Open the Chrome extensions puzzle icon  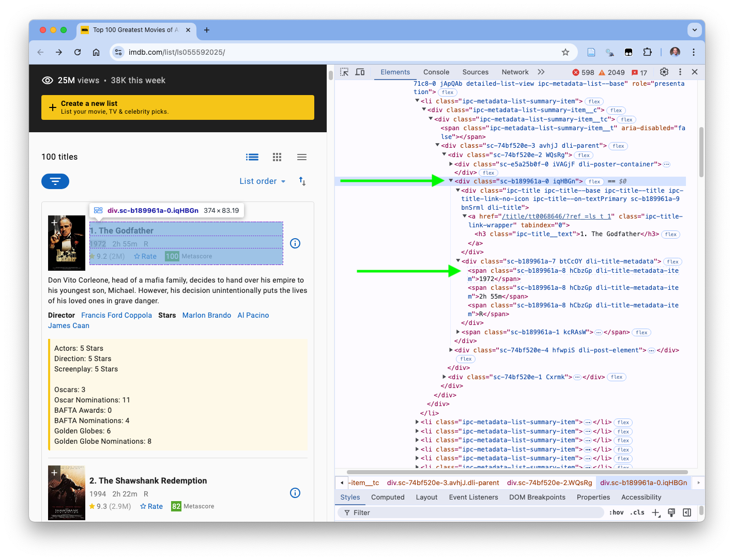point(647,52)
